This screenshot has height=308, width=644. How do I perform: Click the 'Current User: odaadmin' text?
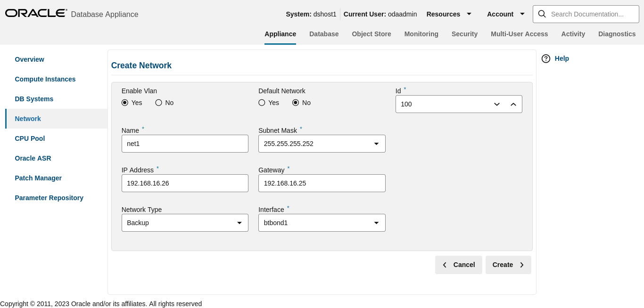[x=380, y=14]
